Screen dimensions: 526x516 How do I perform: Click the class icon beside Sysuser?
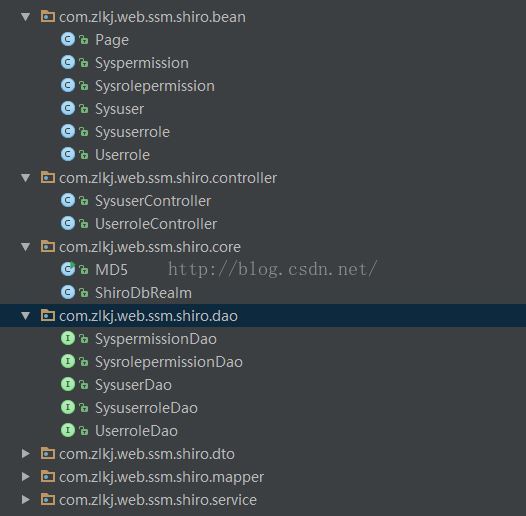coord(68,108)
